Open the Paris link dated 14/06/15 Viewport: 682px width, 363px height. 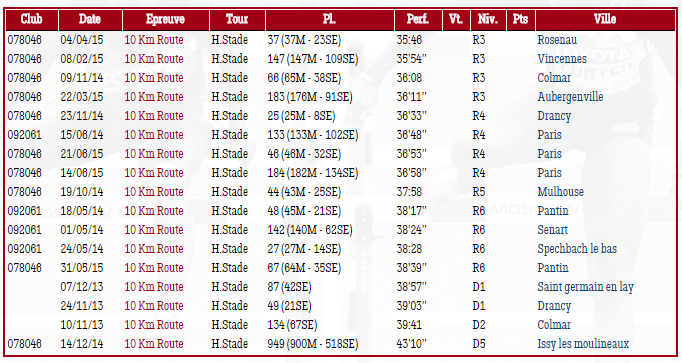[549, 173]
